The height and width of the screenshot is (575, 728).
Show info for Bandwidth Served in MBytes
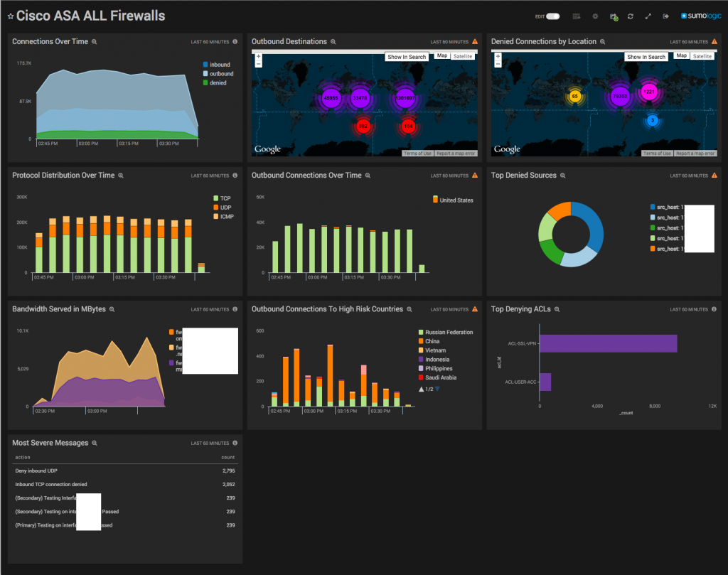click(x=235, y=309)
